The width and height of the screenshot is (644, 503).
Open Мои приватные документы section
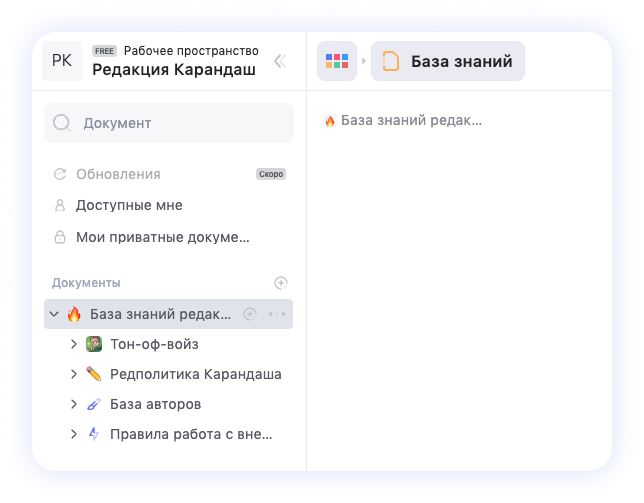point(162,237)
